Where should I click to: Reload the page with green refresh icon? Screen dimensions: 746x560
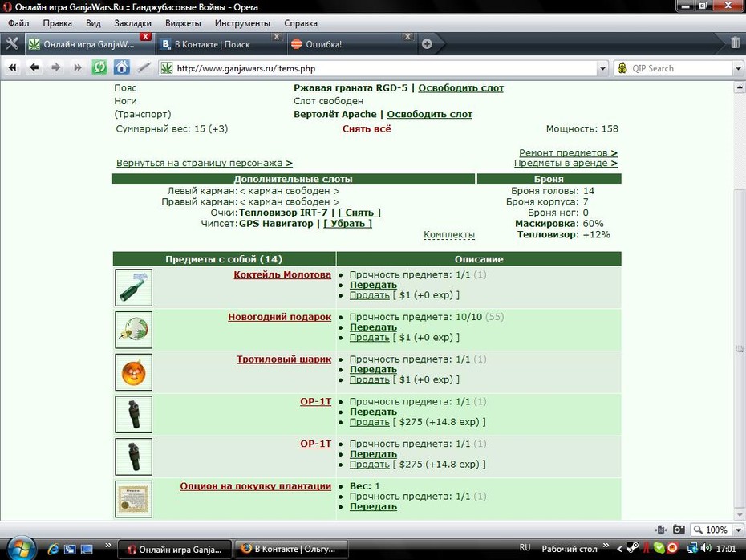99,67
